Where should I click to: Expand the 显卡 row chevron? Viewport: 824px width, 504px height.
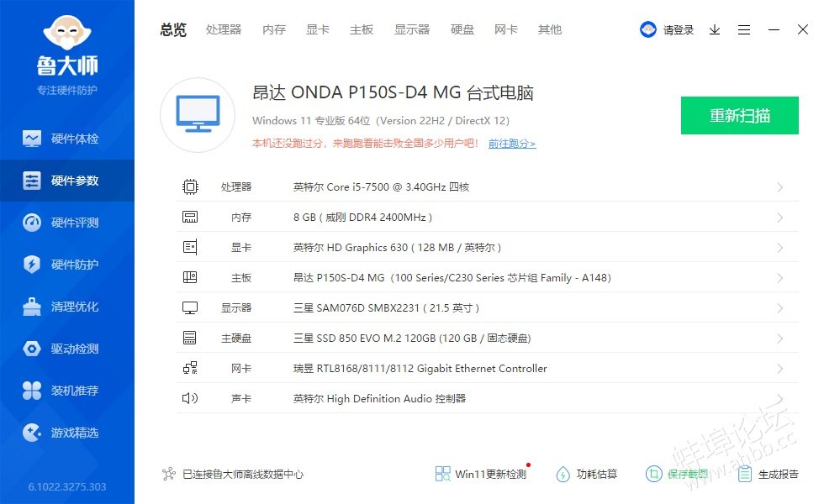point(780,248)
